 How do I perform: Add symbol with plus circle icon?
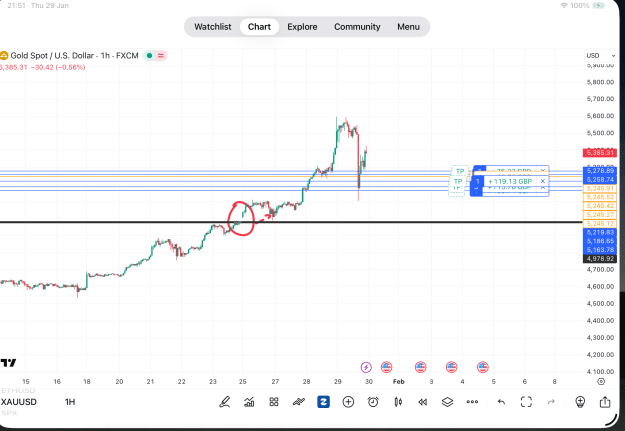[x=348, y=402]
